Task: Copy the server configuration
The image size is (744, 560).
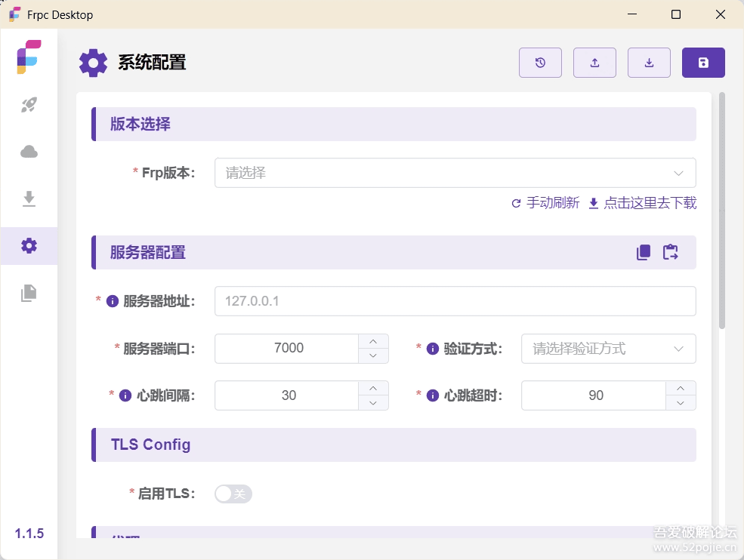Action: [644, 253]
